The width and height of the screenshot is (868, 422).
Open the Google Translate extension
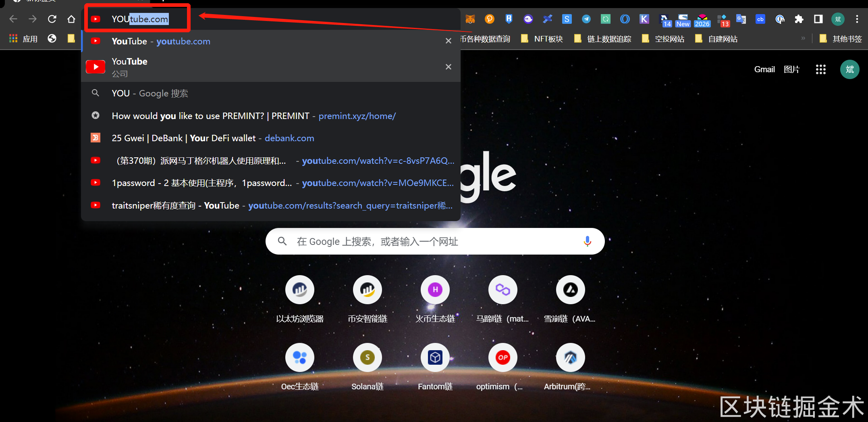(741, 19)
